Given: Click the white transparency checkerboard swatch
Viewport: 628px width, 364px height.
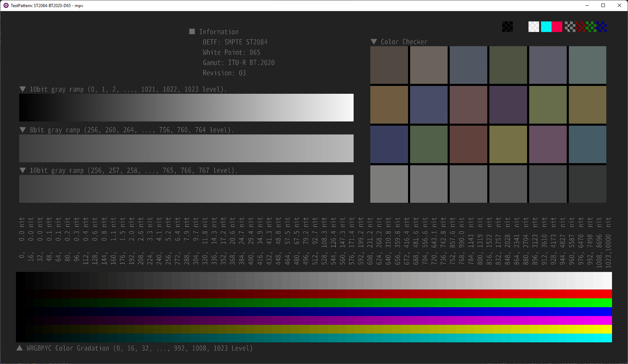Looking at the screenshot, I should [534, 27].
